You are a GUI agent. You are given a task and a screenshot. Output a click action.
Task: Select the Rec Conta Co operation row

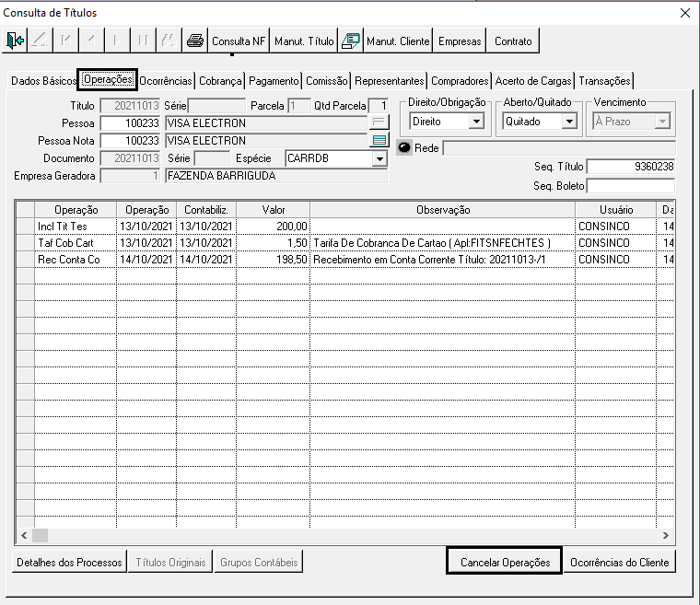tap(344, 260)
